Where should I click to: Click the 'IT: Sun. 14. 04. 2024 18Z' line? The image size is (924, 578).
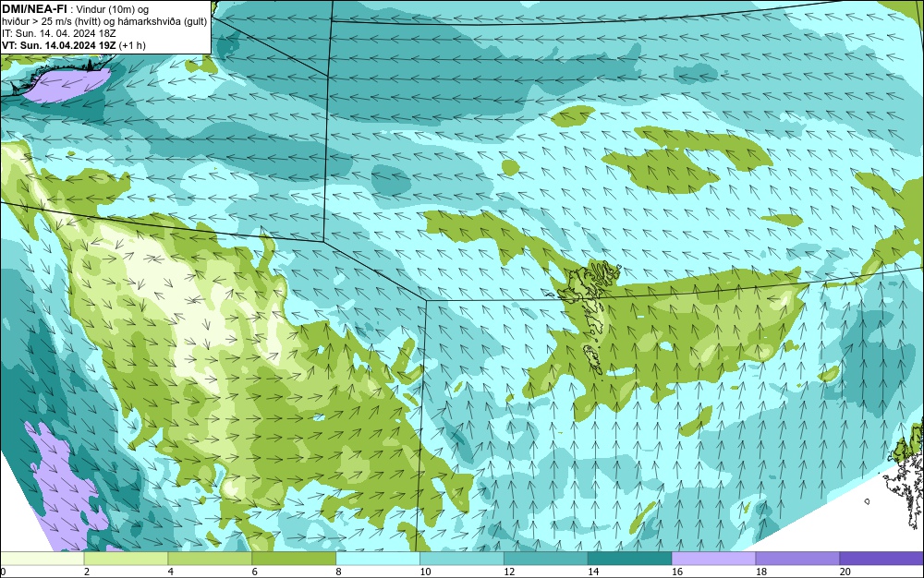(x=59, y=33)
